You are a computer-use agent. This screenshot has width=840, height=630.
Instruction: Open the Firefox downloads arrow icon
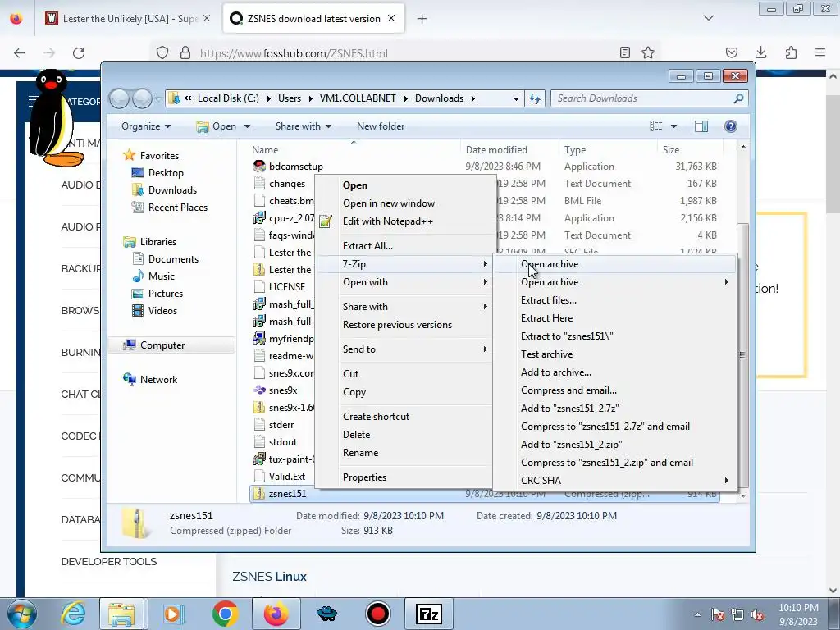point(760,52)
